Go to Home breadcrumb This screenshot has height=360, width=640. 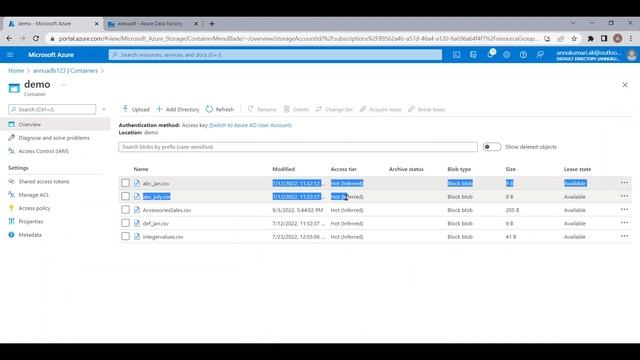(x=16, y=71)
